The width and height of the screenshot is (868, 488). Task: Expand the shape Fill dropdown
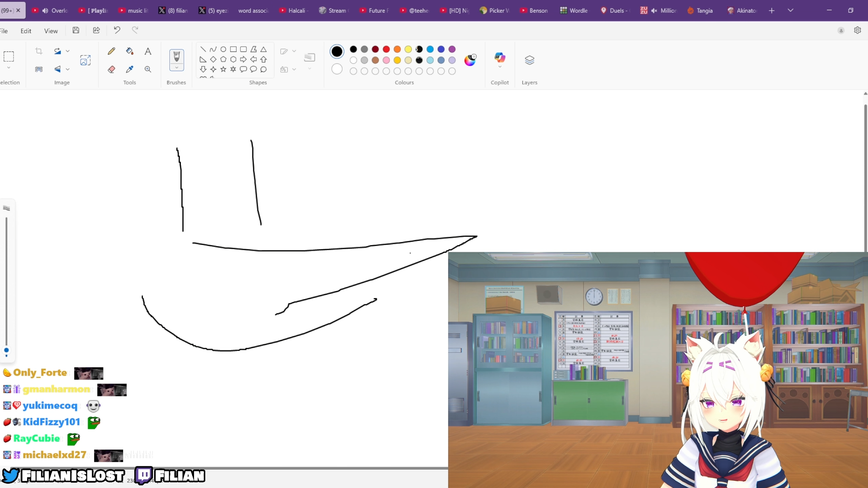click(x=294, y=69)
